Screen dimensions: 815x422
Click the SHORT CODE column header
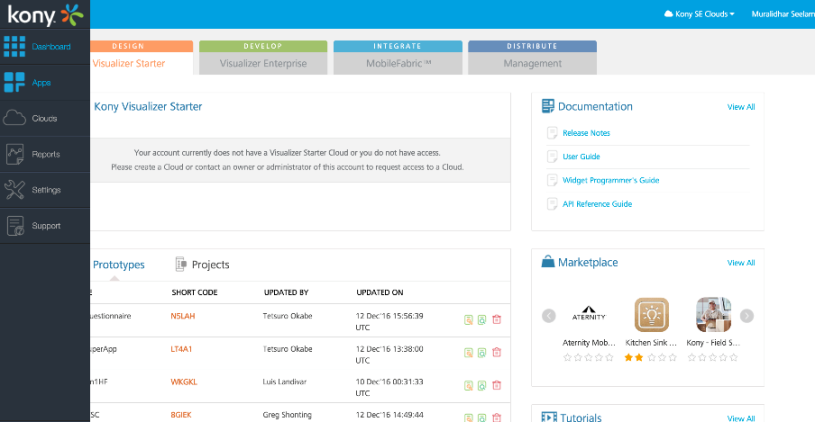[x=194, y=293]
